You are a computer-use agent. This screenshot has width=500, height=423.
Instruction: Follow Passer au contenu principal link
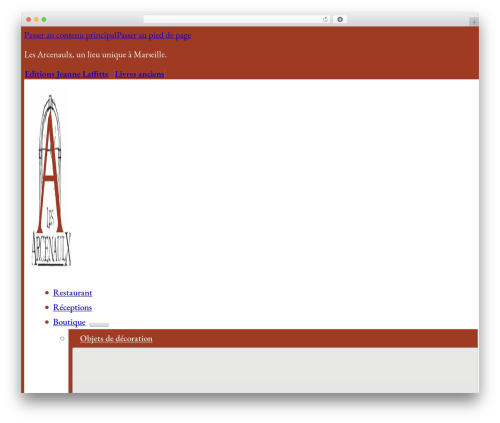click(x=70, y=35)
